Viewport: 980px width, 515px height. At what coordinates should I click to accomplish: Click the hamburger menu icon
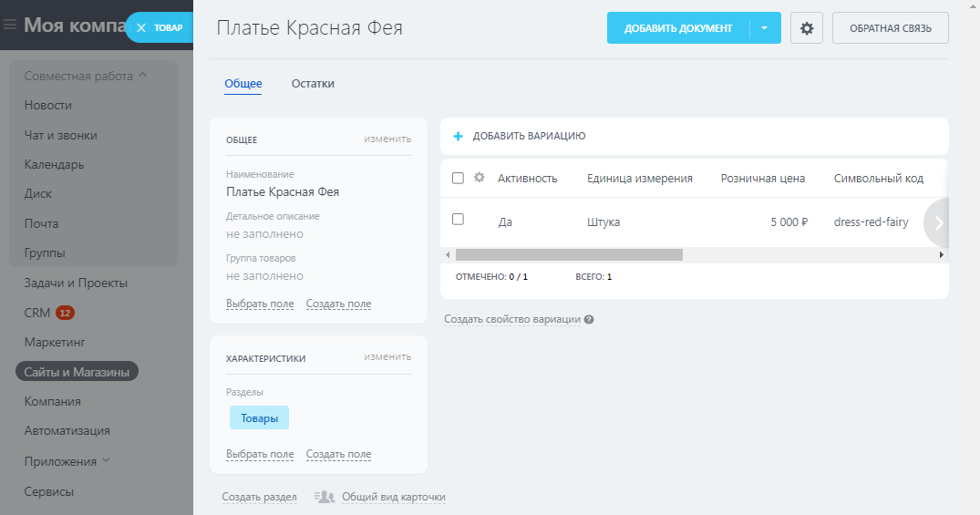(x=10, y=26)
